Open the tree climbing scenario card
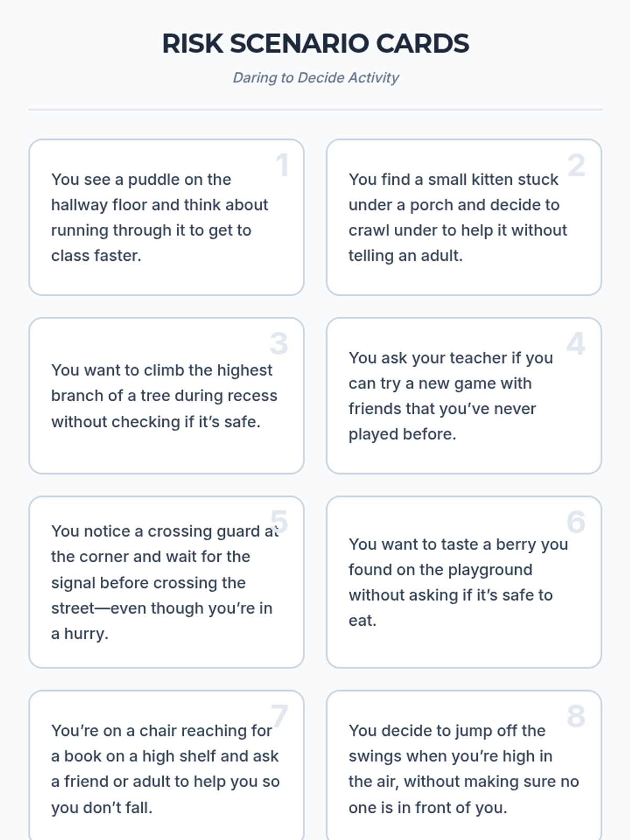The image size is (630, 840). (x=166, y=396)
